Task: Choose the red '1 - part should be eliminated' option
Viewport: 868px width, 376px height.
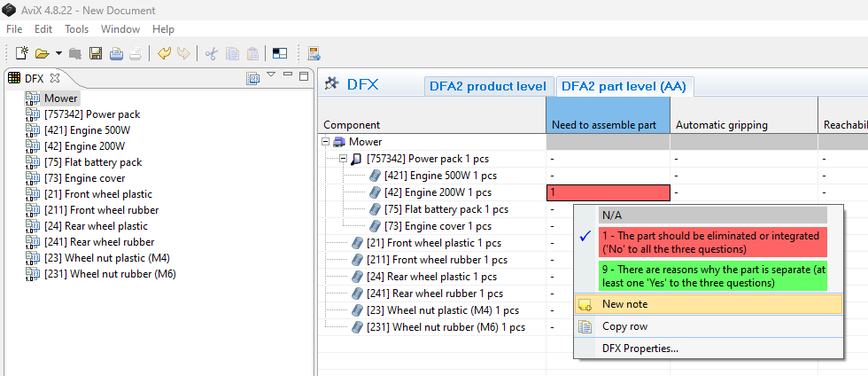Action: point(700,240)
